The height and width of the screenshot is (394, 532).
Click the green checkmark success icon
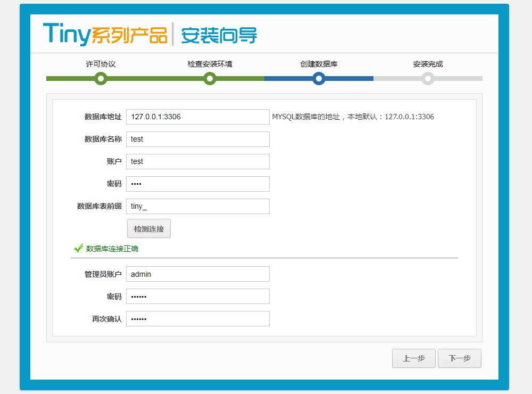(x=78, y=248)
